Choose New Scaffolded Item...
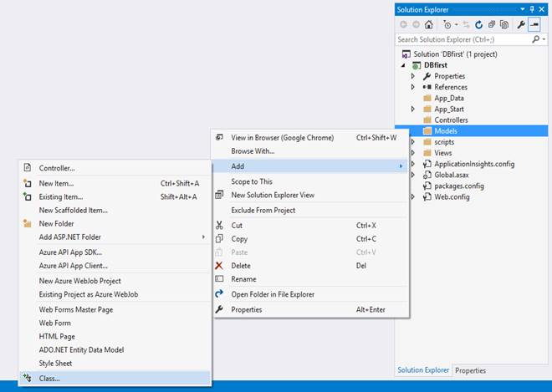Screen dimensions: 552x392 [x=115, y=210]
